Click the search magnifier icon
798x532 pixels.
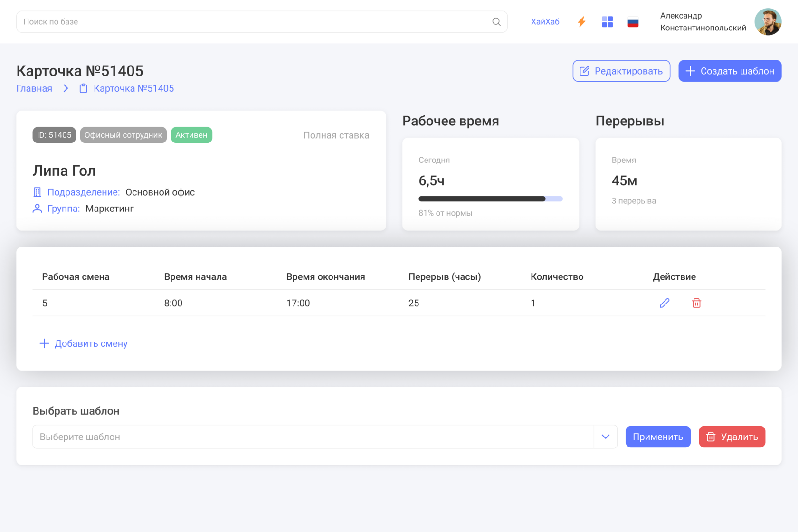tap(496, 22)
